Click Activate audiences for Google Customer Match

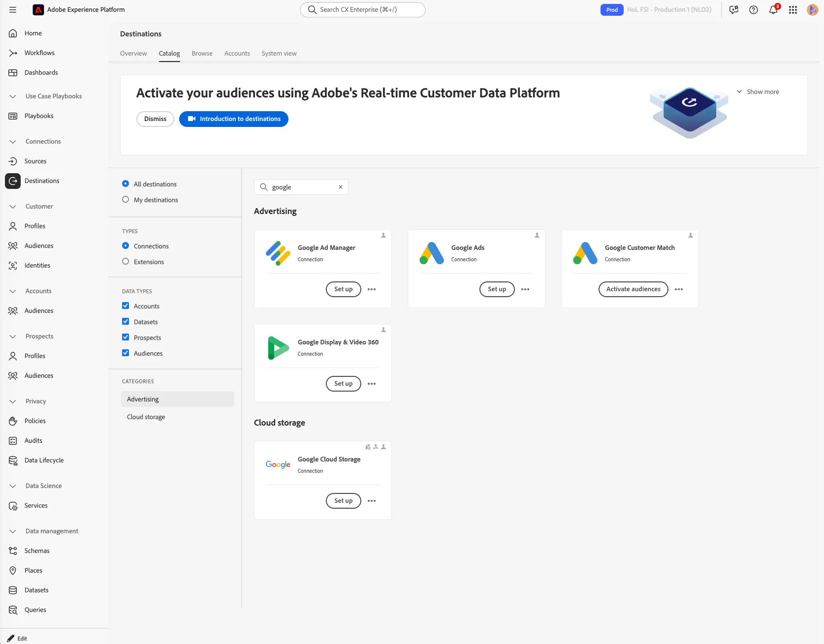tap(634, 289)
